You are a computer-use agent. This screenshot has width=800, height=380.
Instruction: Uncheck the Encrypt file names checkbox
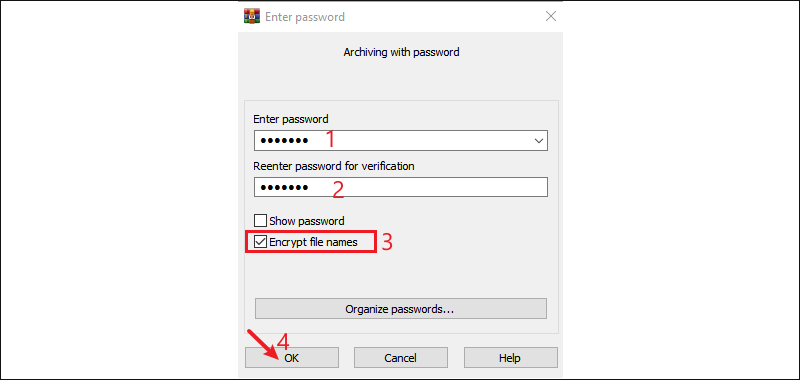[261, 242]
